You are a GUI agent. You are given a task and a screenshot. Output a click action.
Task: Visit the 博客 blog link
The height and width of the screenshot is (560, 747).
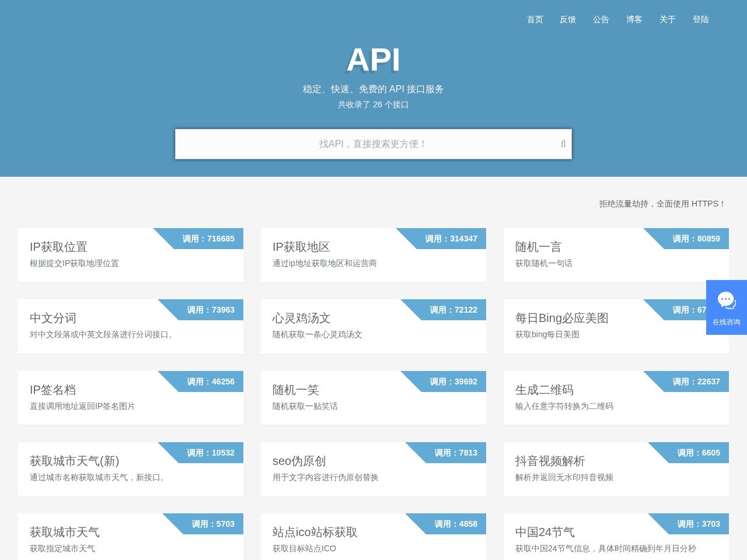click(x=634, y=20)
